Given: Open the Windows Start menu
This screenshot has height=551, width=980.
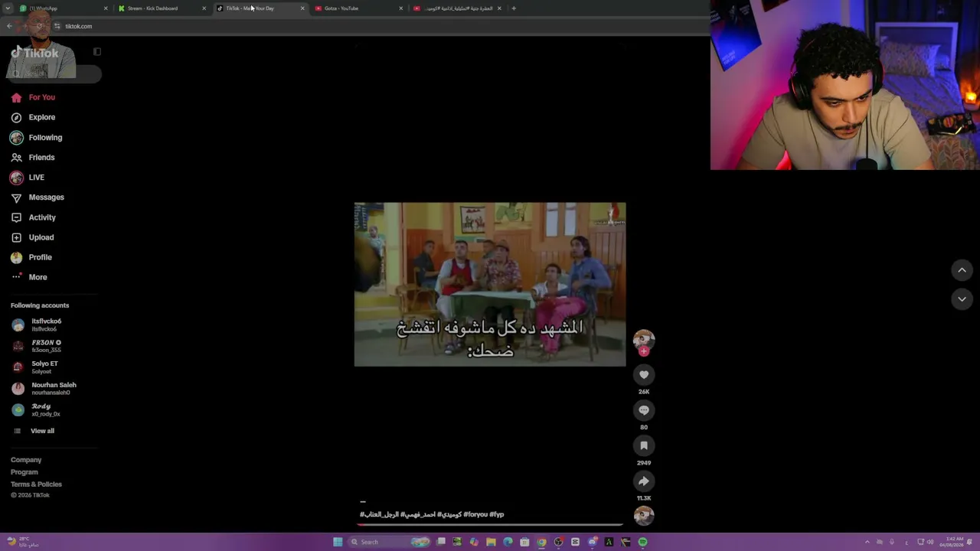Looking at the screenshot, I should (338, 542).
